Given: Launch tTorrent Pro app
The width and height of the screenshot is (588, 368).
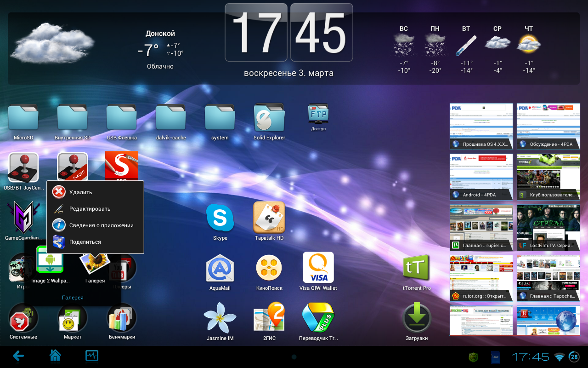Looking at the screenshot, I should [x=416, y=268].
